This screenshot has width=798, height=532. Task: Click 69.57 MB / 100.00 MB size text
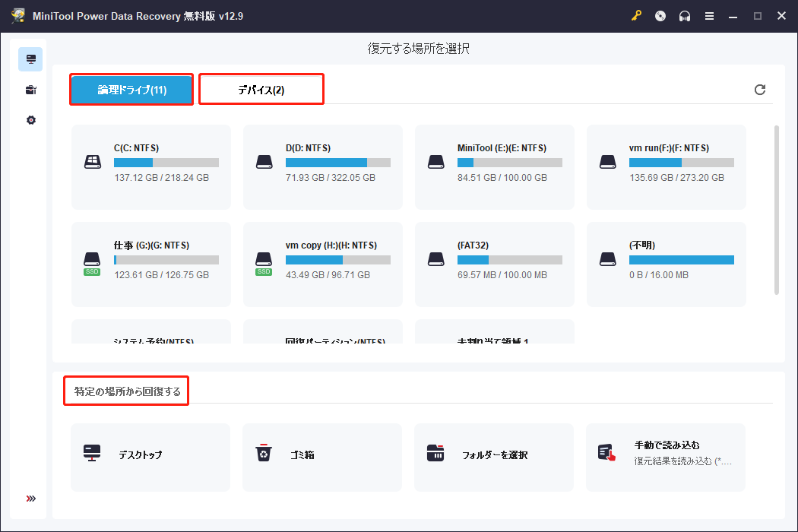pyautogui.click(x=502, y=275)
